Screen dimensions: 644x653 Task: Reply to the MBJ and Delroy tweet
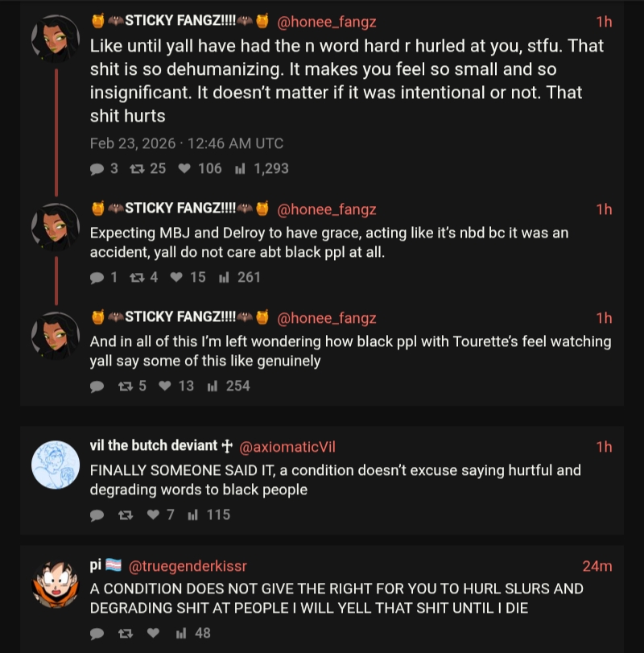pos(97,277)
